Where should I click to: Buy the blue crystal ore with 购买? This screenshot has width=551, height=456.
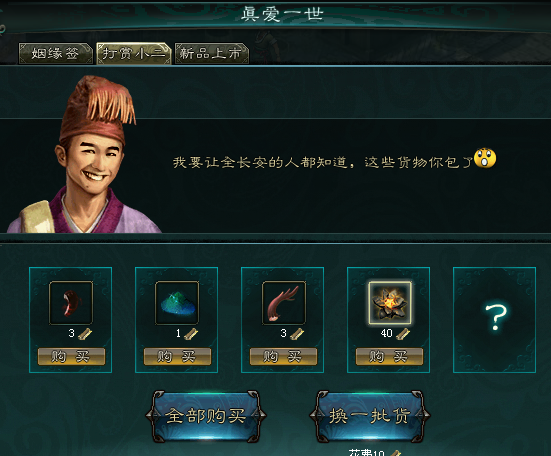(177, 357)
